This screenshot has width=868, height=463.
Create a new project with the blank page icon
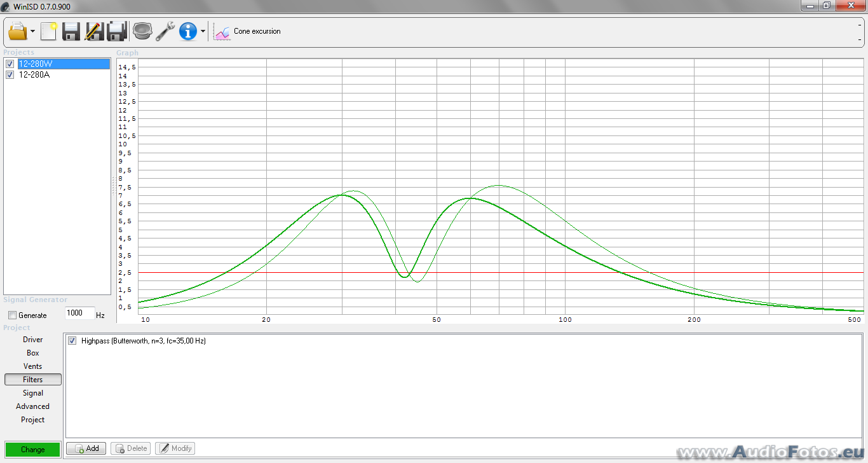point(48,31)
